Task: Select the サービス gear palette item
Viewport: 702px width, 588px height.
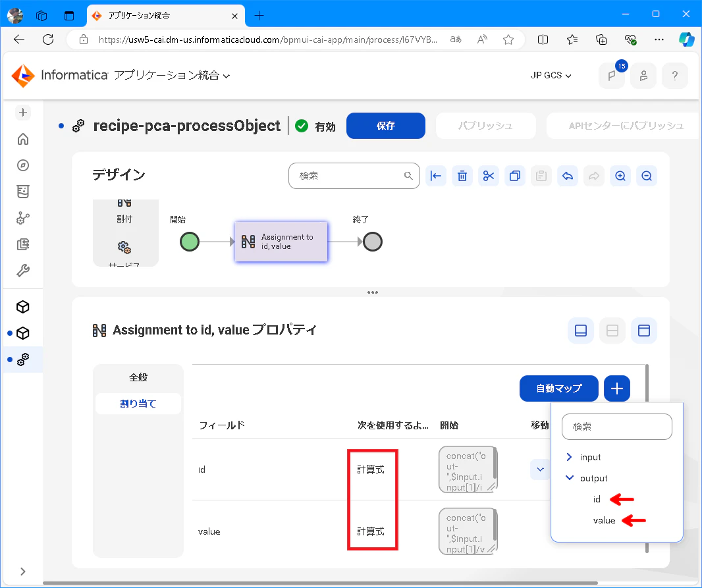Action: (124, 253)
